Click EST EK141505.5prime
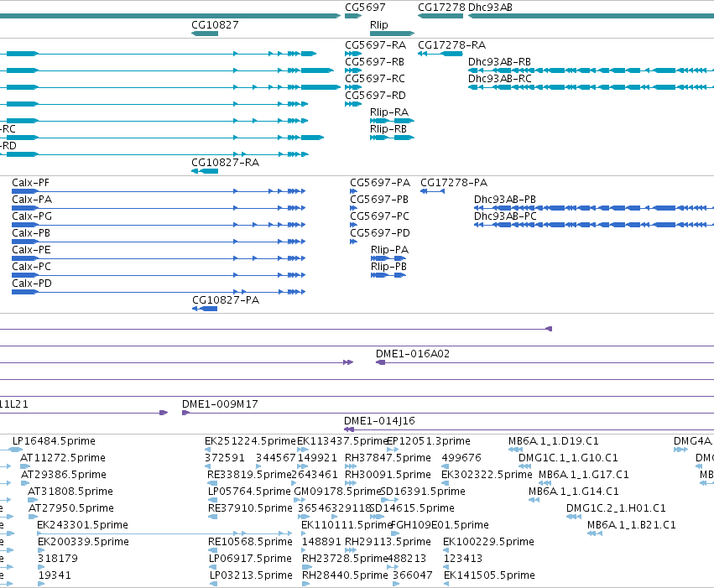The image size is (714, 588). click(489, 575)
